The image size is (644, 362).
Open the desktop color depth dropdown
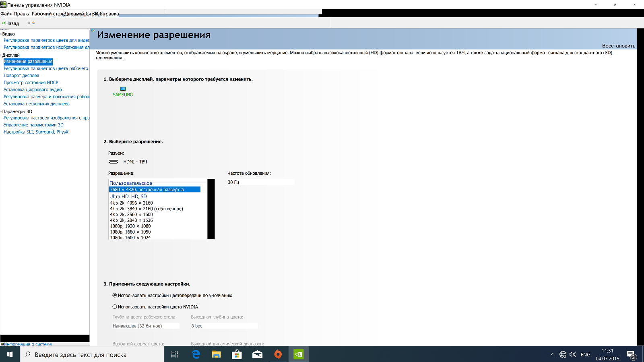coord(146,326)
